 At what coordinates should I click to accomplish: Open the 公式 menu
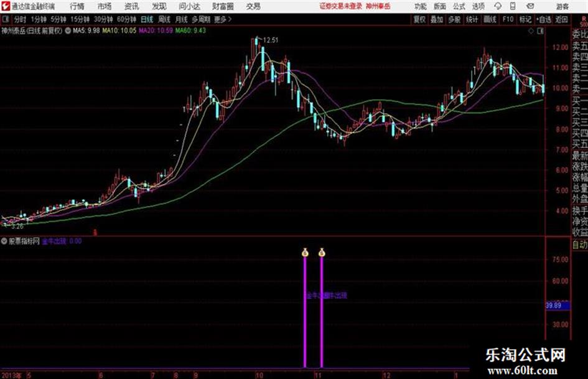[459, 6]
